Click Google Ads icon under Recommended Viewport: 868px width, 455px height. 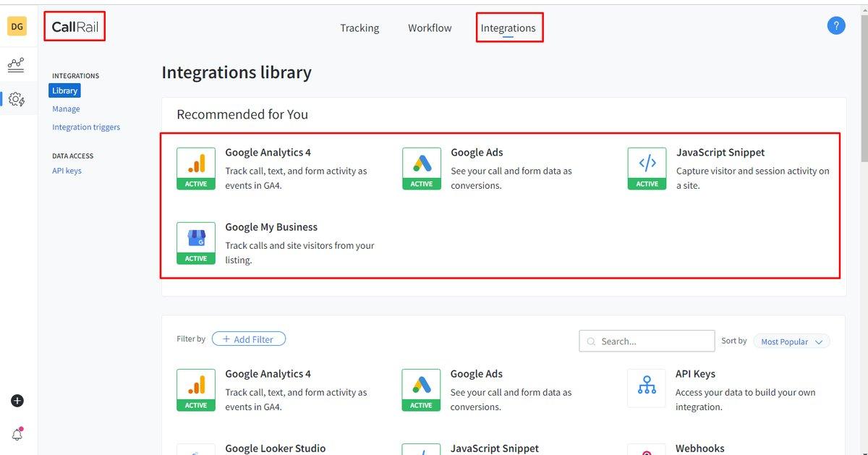click(422, 169)
